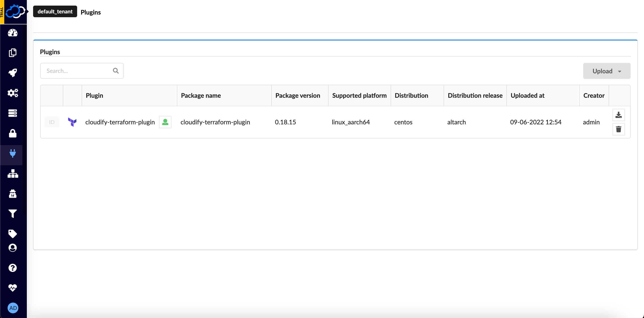Open the Help question mark icon
This screenshot has height=318, width=644.
[x=13, y=268]
